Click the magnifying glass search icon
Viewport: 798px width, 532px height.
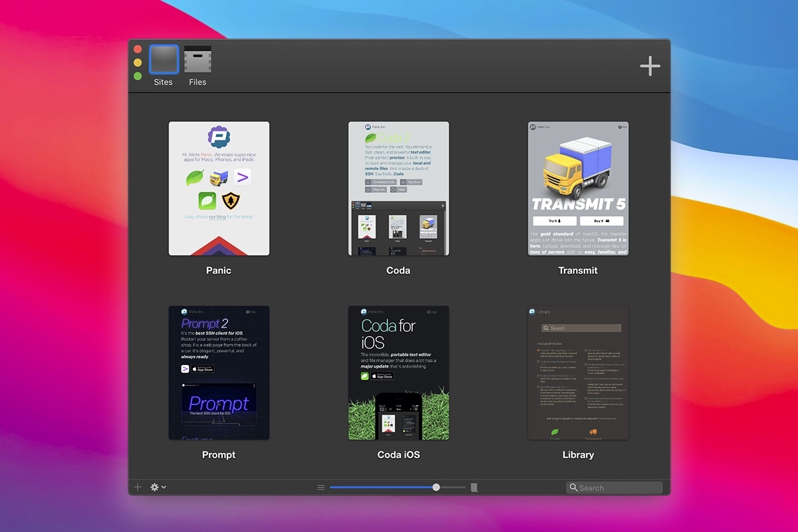click(x=573, y=487)
